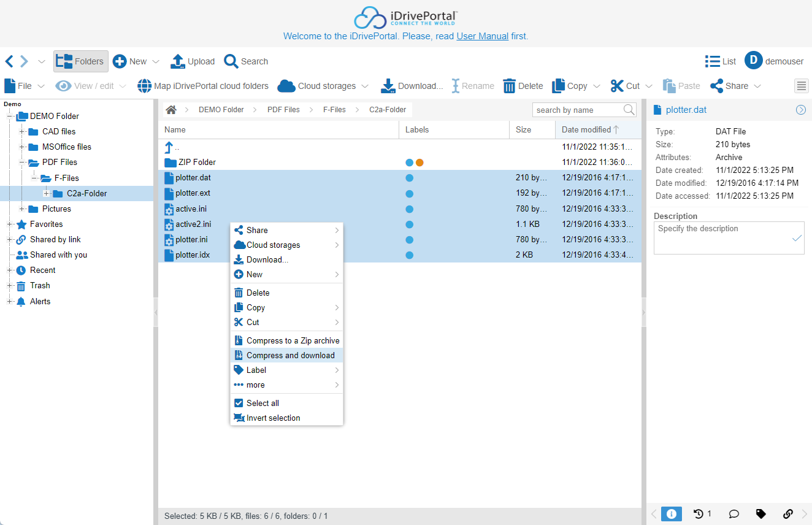Click the Upload toolbar icon
Screen dimensions: 812x525
pyautogui.click(x=178, y=61)
